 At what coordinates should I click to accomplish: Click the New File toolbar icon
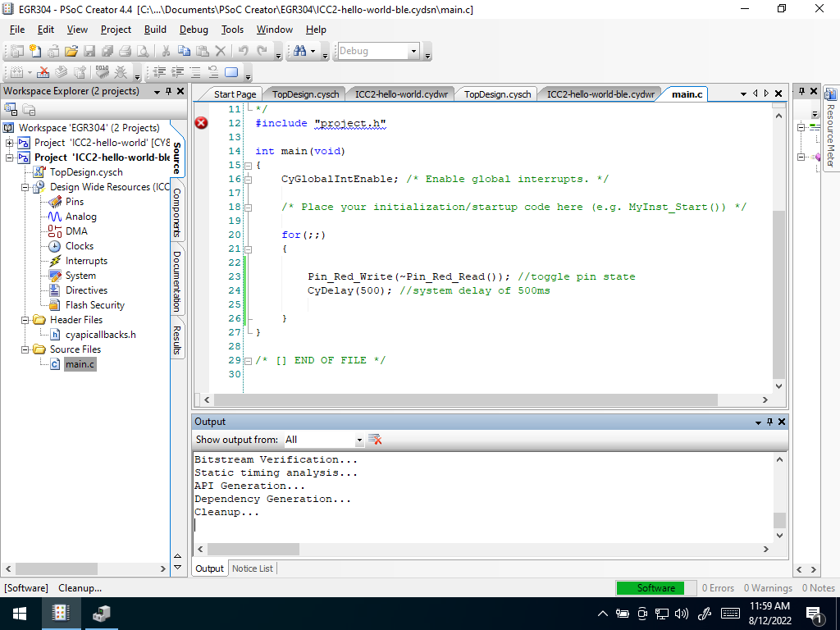click(x=35, y=51)
